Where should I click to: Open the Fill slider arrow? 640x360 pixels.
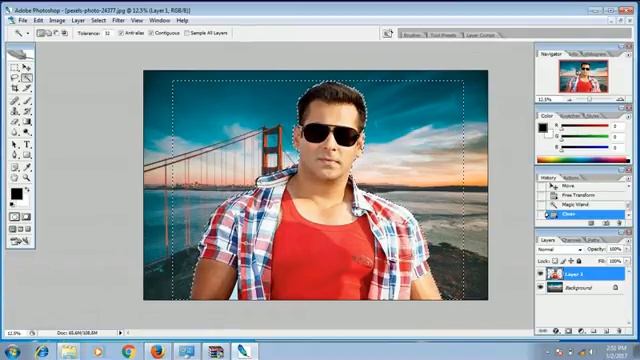627,261
